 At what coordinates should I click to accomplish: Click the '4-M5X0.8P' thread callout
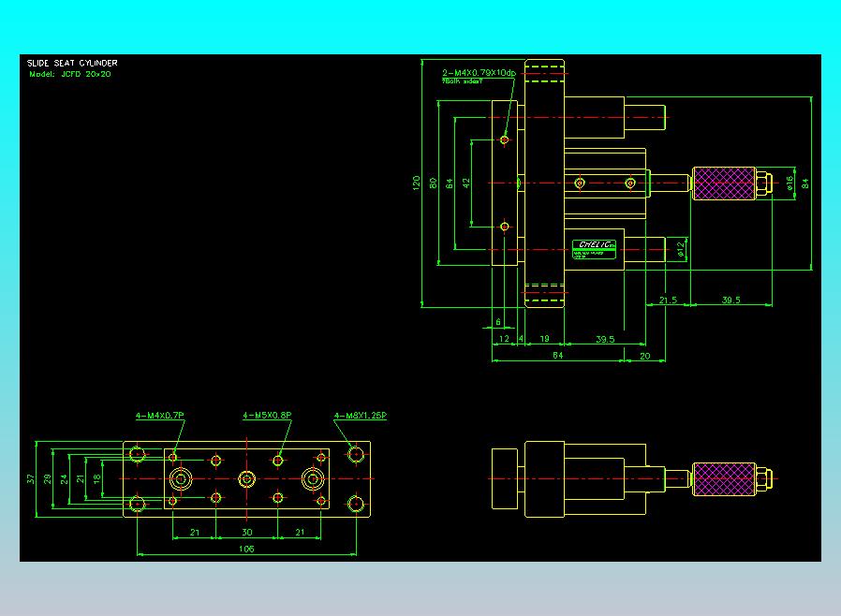point(267,416)
